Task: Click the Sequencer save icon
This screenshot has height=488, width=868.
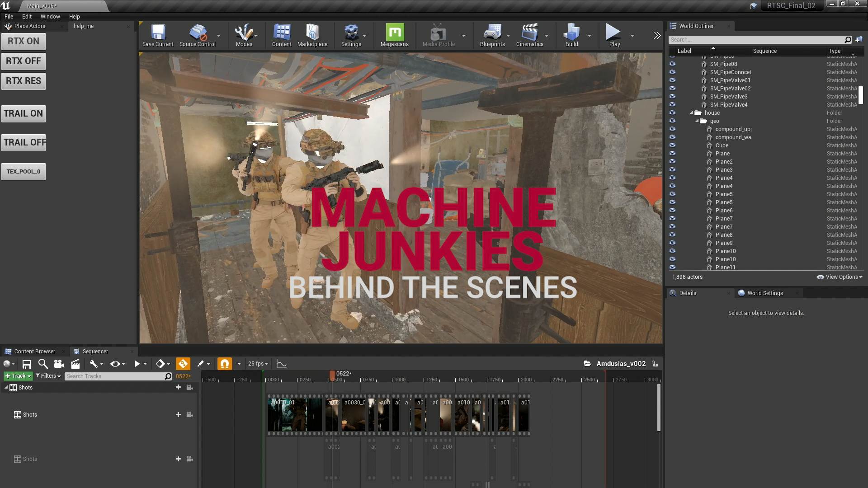Action: (27, 364)
